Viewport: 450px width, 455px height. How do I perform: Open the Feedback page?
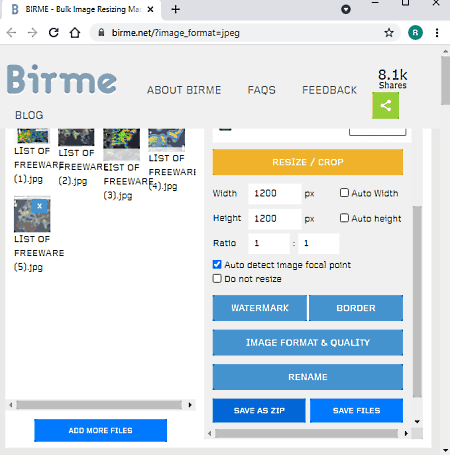point(329,90)
